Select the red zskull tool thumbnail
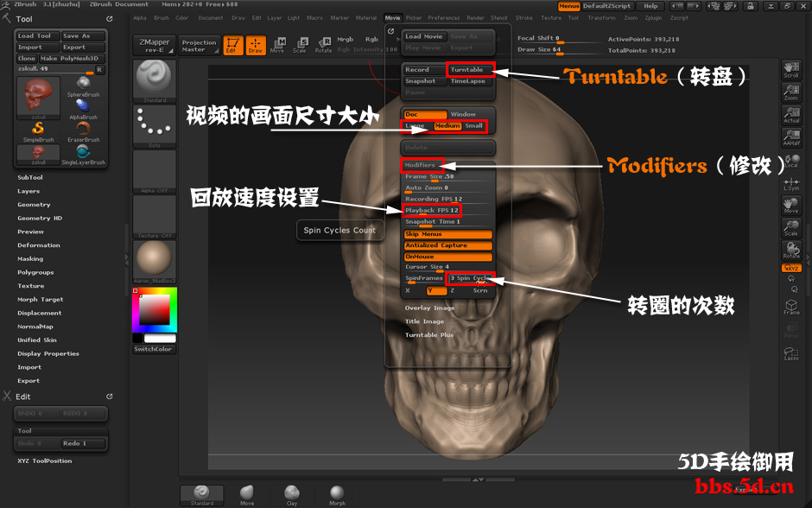 click(x=38, y=98)
